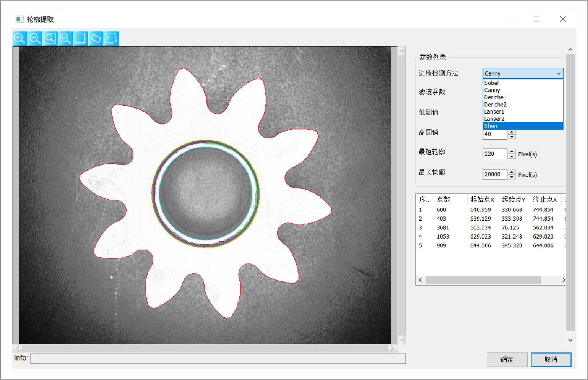Select the zoom-to-region magnifier tool
The height and width of the screenshot is (380, 588).
click(50, 39)
